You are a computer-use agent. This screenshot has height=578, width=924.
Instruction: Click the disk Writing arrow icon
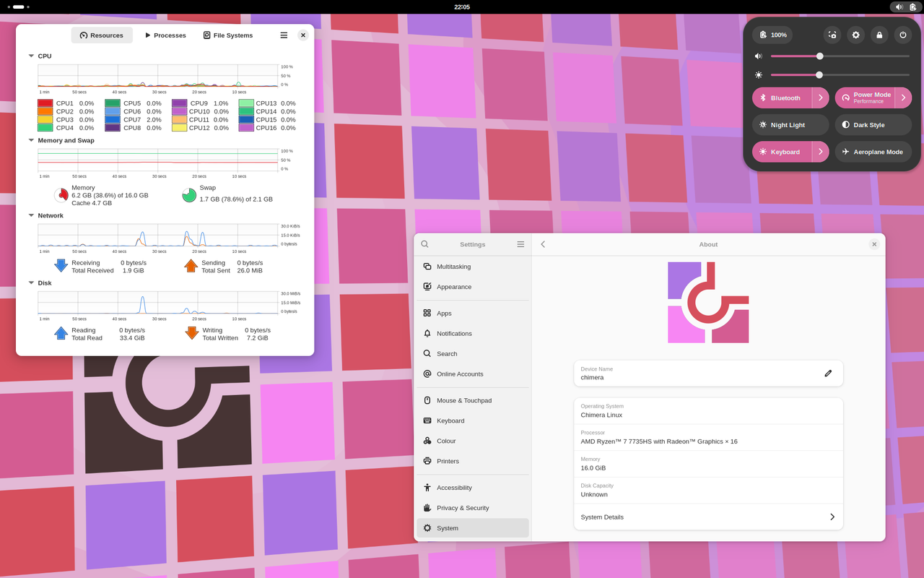tap(191, 333)
